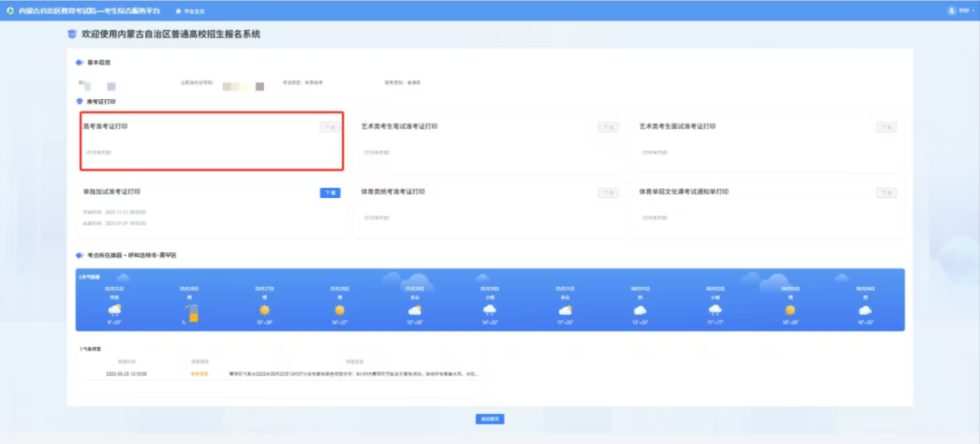The width and height of the screenshot is (980, 444).
Task: Select the 05月25日 weather forecast icon
Action: point(114,311)
